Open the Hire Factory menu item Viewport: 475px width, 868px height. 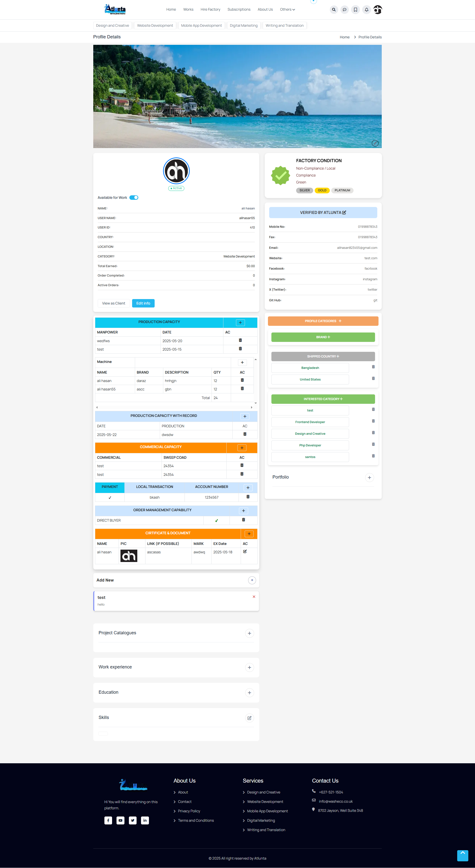click(210, 9)
